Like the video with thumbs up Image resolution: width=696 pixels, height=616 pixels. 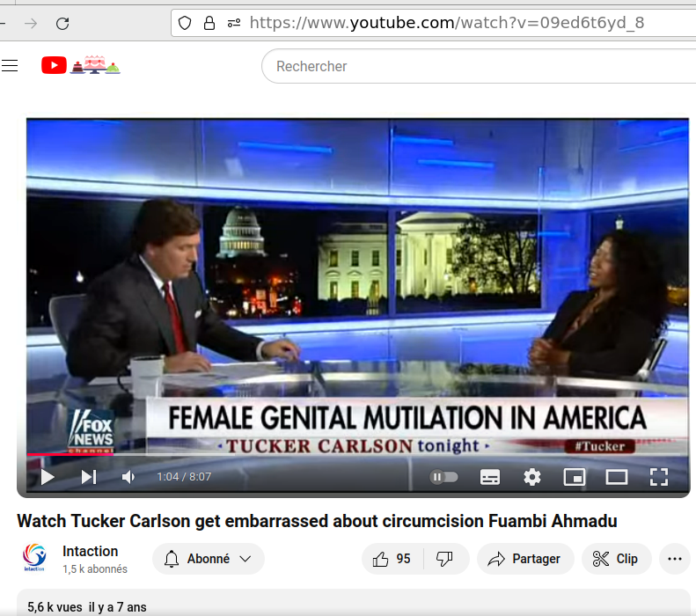(392, 559)
